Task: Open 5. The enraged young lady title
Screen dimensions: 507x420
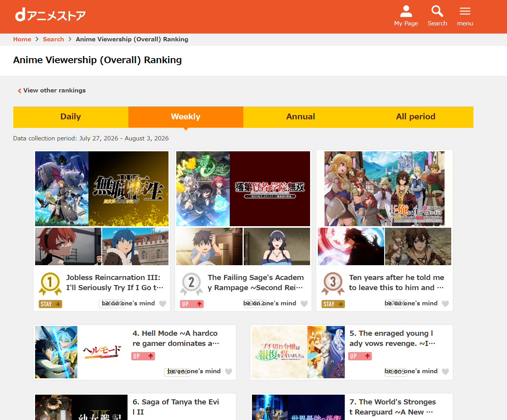Action: pos(392,338)
